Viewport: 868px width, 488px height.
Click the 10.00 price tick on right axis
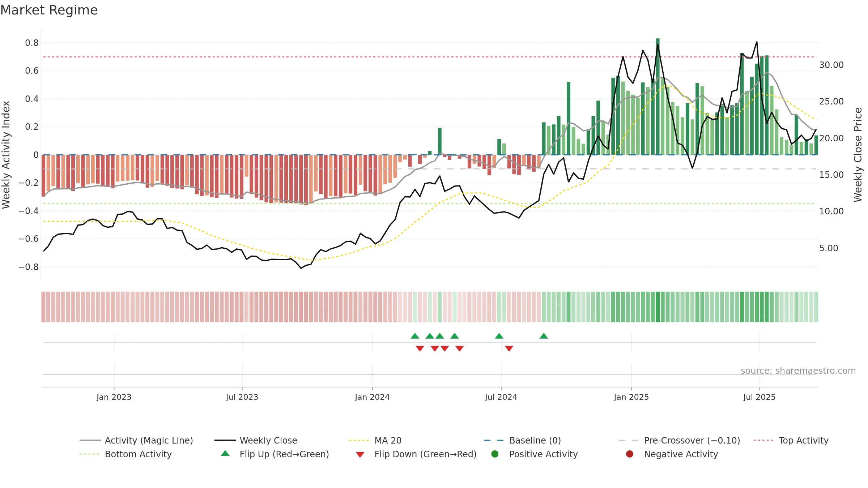click(x=831, y=211)
